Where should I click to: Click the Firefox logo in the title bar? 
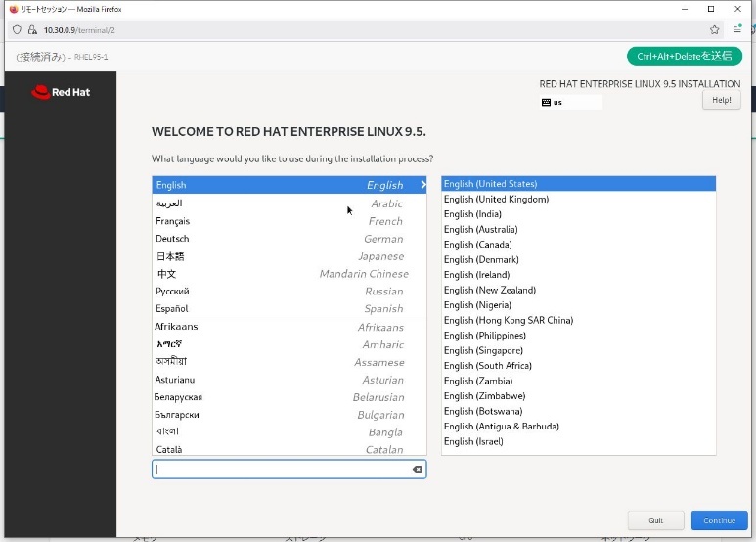(12, 8)
